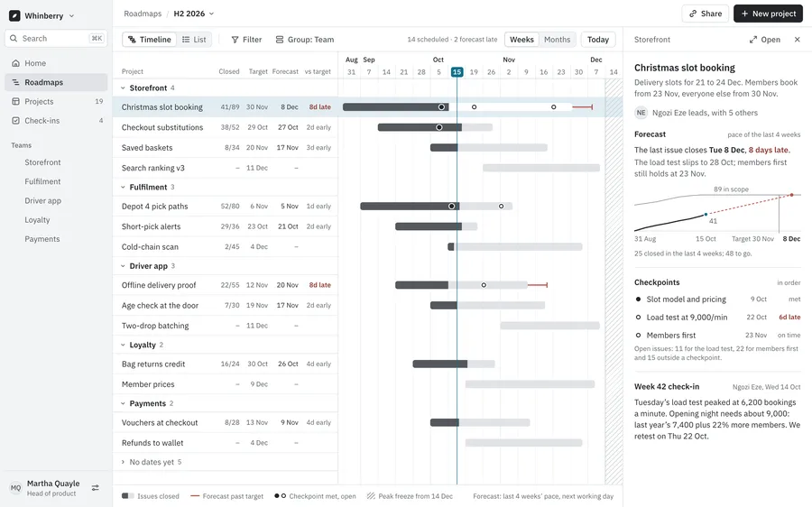Click the Whinberry leaf logo icon
The width and height of the screenshot is (812, 507).
(x=14, y=15)
